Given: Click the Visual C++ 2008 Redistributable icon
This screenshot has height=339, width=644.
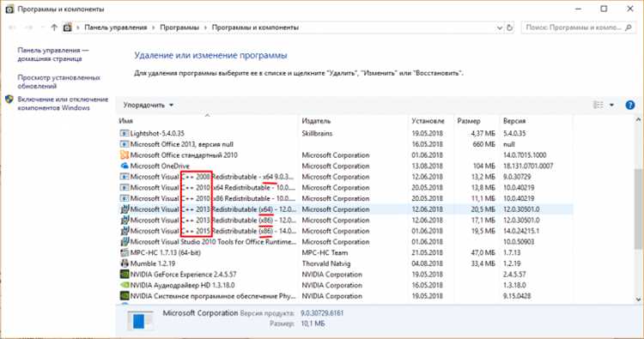Looking at the screenshot, I should [x=124, y=177].
